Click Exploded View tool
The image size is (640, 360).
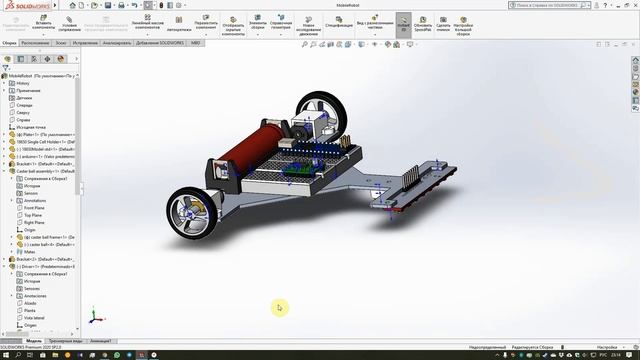(x=375, y=22)
